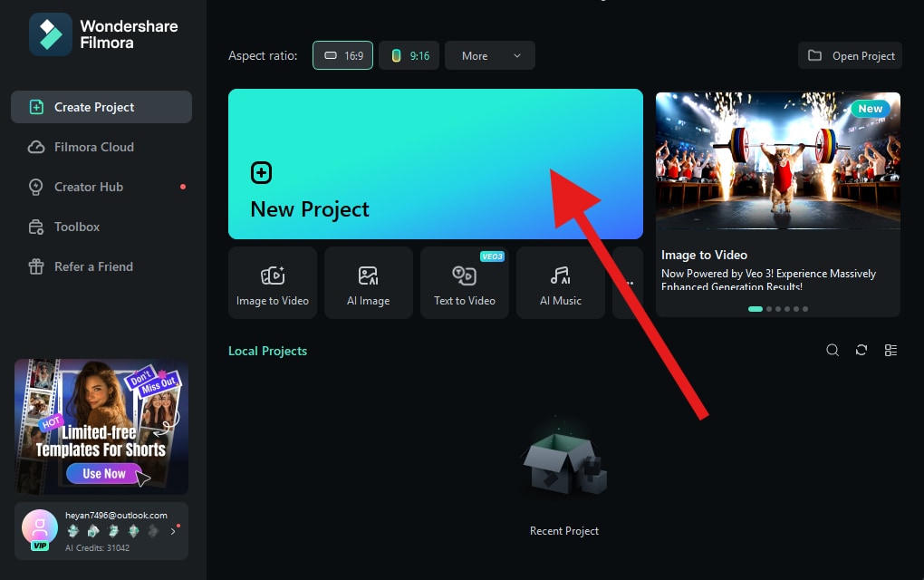Viewport: 924px width, 580px height.
Task: Click the Open Project button
Action: tap(850, 55)
